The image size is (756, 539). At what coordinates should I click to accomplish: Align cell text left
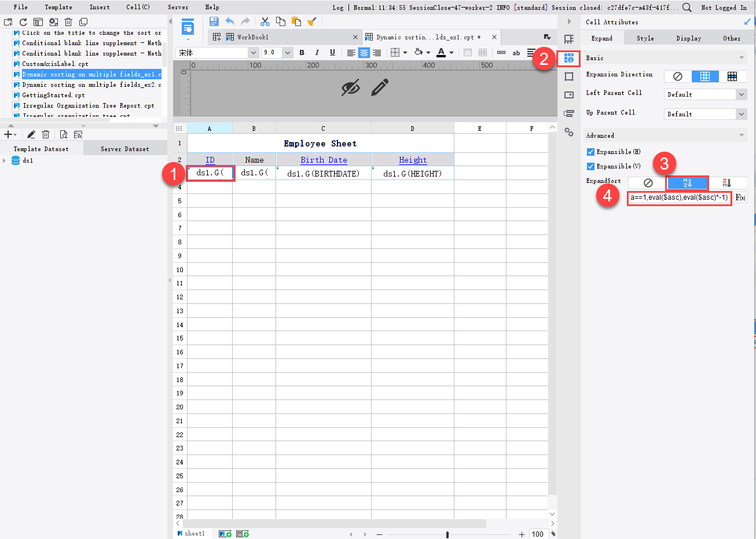tap(351, 53)
